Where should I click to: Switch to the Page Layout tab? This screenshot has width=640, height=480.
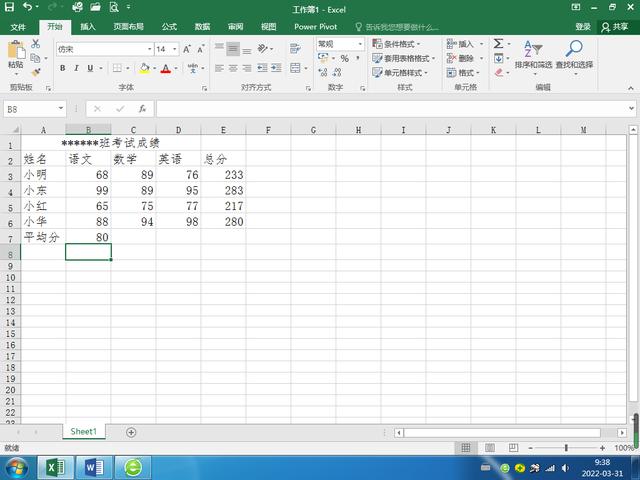(129, 27)
